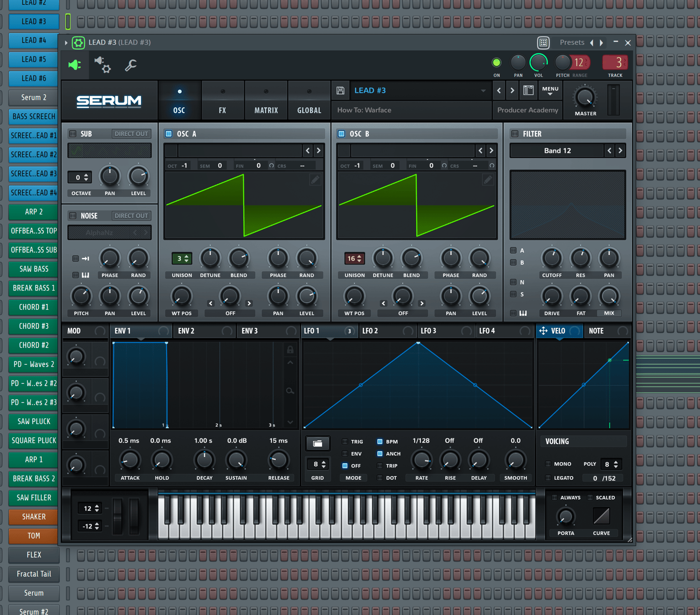This screenshot has width=700, height=615.
Task: Click the mod wheel on keyboard
Action: tap(134, 516)
